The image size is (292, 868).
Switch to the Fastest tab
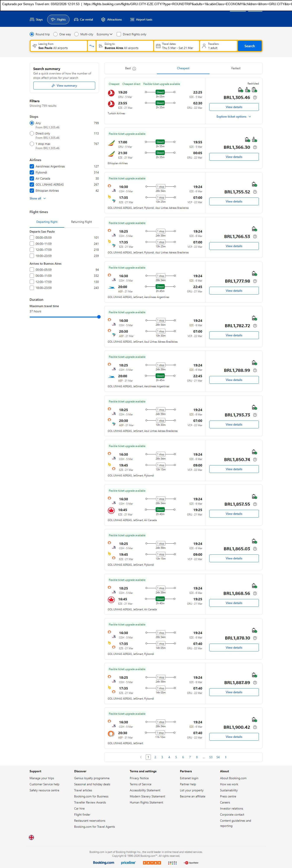[x=236, y=68]
